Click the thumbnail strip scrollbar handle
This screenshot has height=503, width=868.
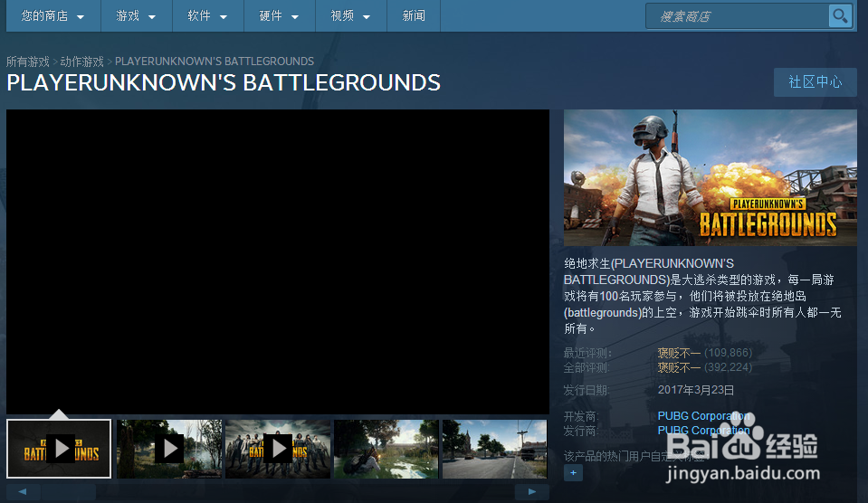(x=69, y=491)
